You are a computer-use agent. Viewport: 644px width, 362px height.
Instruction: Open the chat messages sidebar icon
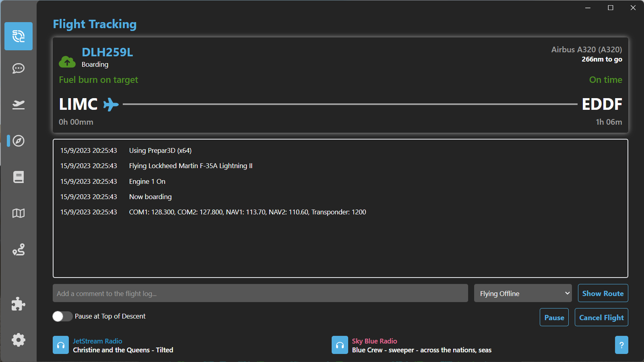[19, 68]
